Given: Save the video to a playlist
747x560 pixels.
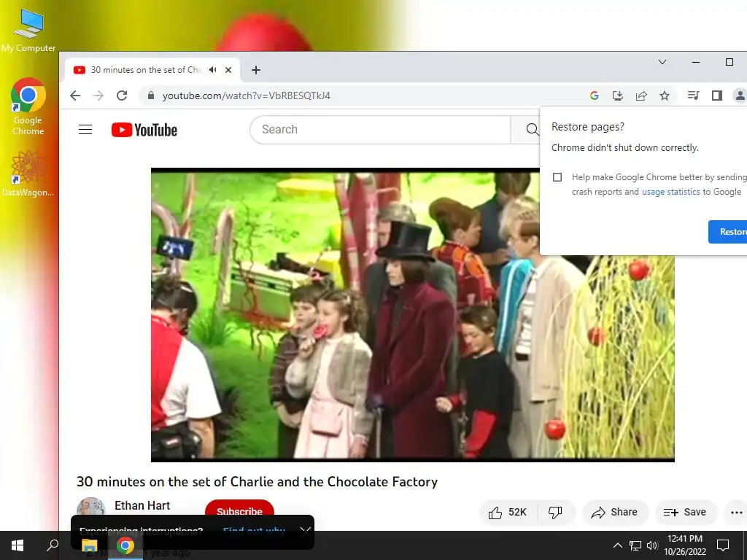Looking at the screenshot, I should click(685, 513).
